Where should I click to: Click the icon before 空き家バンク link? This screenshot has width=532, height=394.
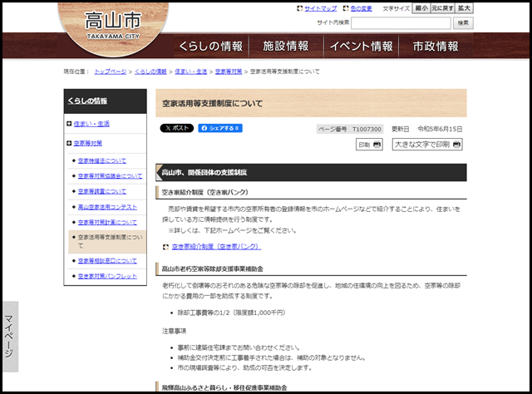point(165,247)
